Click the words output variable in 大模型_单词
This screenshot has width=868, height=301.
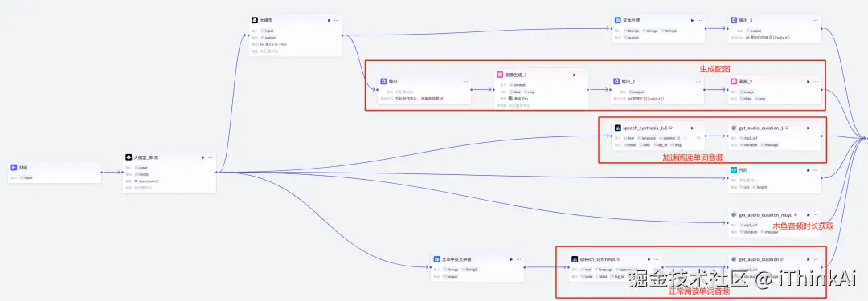pos(141,174)
